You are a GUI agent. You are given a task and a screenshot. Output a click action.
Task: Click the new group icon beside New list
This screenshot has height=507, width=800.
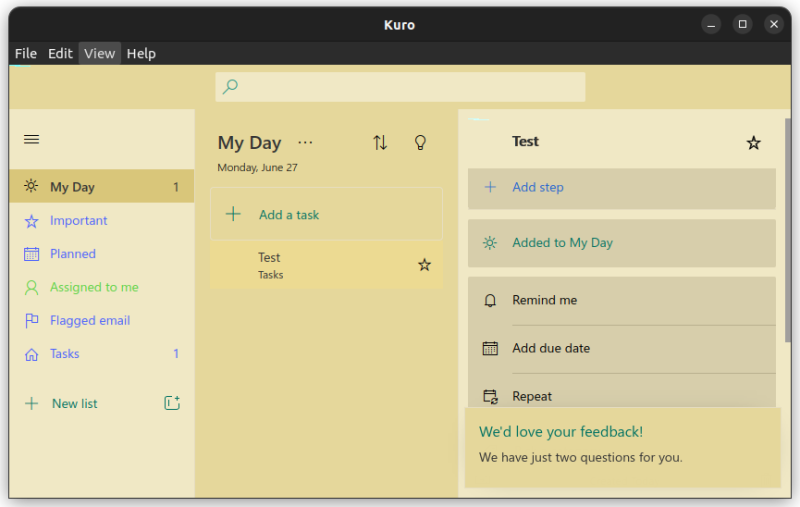[x=172, y=403]
